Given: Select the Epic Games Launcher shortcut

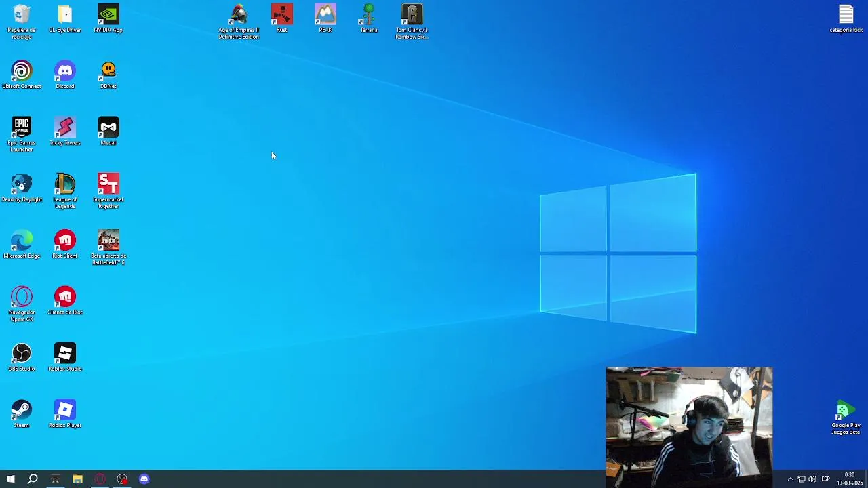Looking at the screenshot, I should click(22, 134).
